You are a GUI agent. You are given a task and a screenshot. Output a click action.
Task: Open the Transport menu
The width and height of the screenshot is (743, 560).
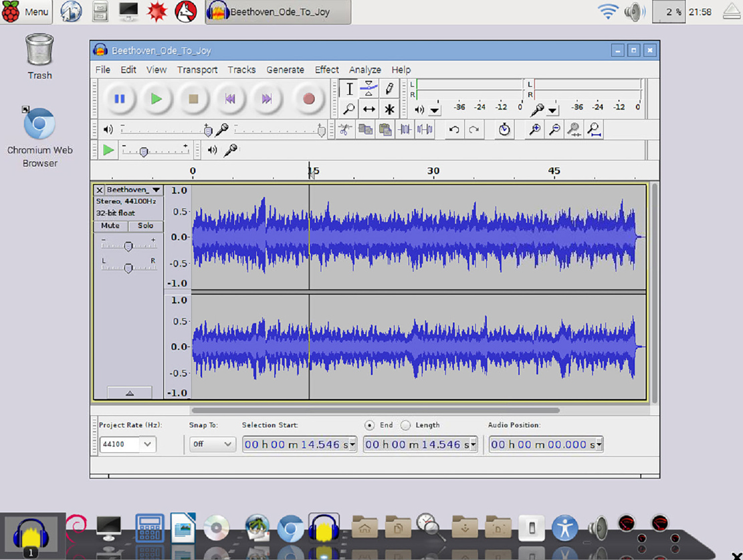[197, 69]
